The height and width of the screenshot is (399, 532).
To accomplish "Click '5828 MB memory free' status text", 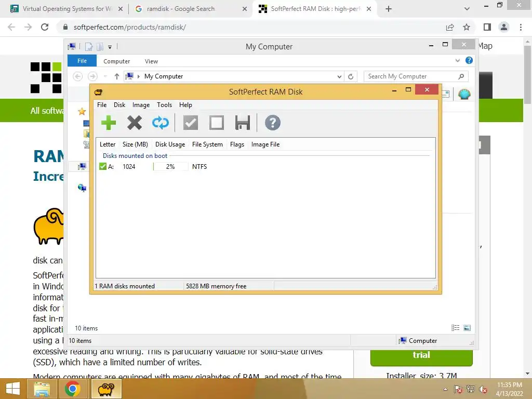I will 216,286.
